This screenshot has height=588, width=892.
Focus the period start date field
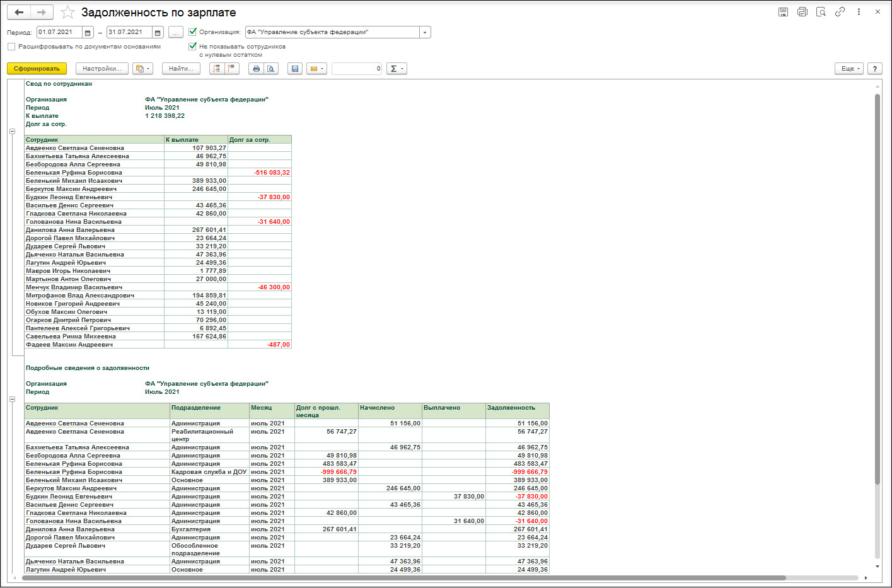60,32
